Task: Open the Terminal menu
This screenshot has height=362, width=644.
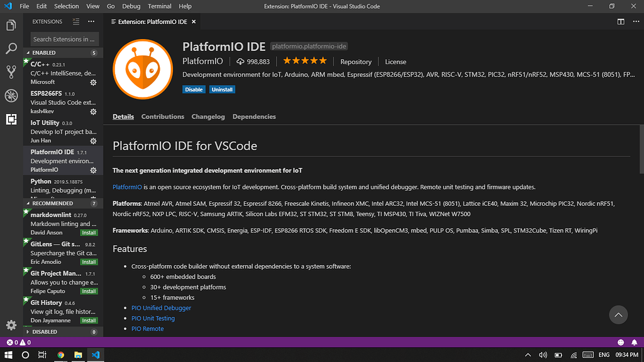Action: [x=159, y=6]
